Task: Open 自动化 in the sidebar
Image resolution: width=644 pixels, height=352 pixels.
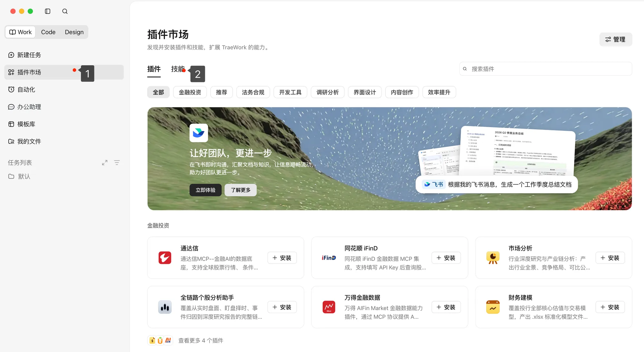Action: click(64, 89)
